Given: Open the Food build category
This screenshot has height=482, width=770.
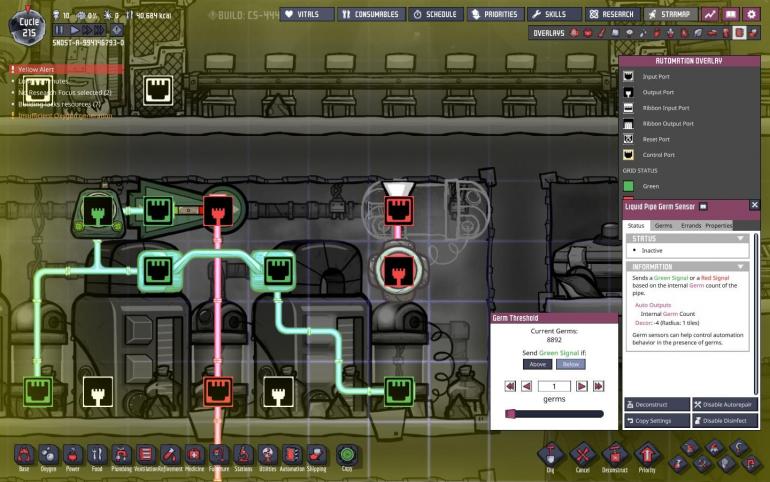Looking at the screenshot, I should (x=97, y=455).
